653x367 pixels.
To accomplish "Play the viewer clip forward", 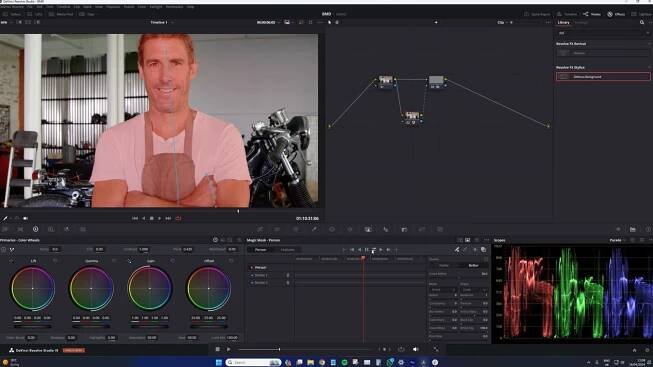I will pyautogui.click(x=160, y=218).
